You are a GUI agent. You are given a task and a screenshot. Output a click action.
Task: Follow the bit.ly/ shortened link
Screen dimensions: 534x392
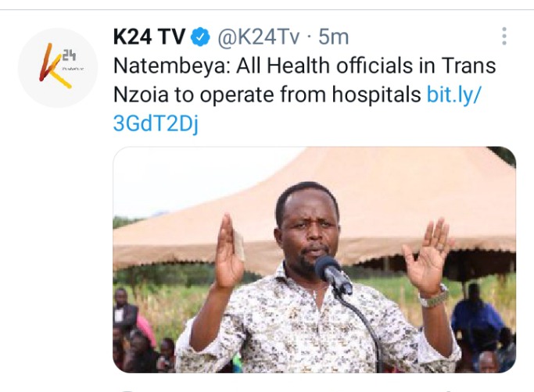(454, 94)
